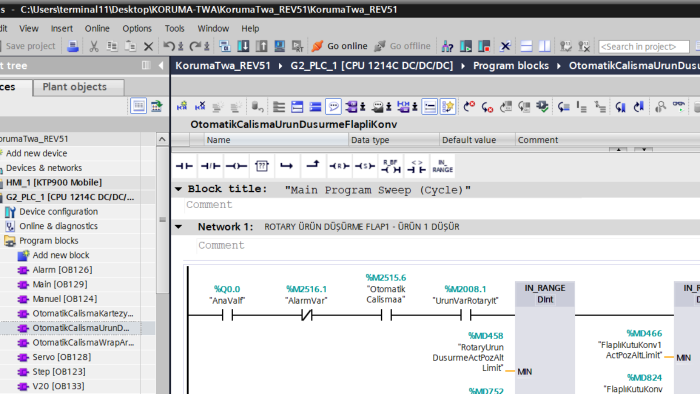Open the Tools menu

pyautogui.click(x=174, y=29)
